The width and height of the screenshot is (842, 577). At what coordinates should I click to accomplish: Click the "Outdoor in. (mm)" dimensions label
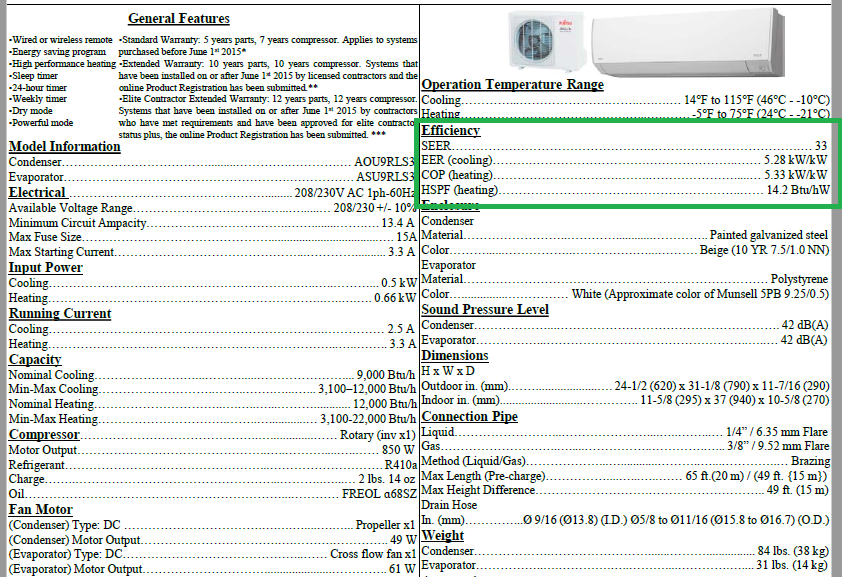[464, 386]
